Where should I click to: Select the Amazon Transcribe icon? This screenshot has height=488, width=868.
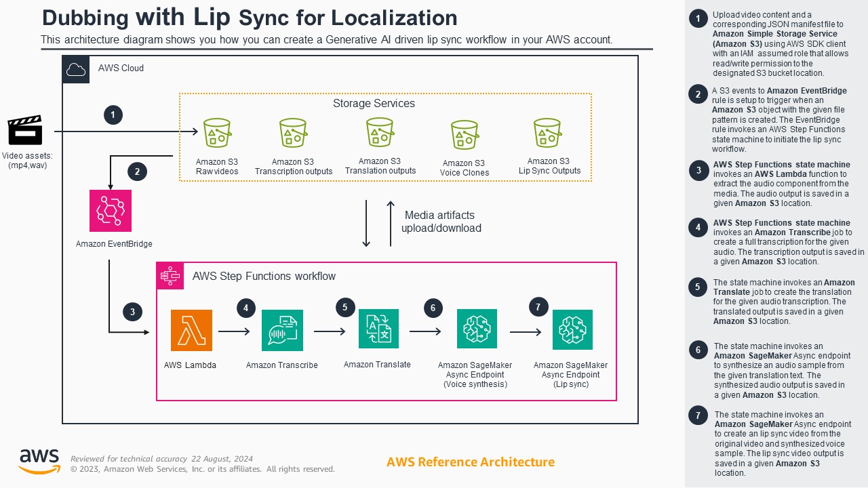pos(282,330)
